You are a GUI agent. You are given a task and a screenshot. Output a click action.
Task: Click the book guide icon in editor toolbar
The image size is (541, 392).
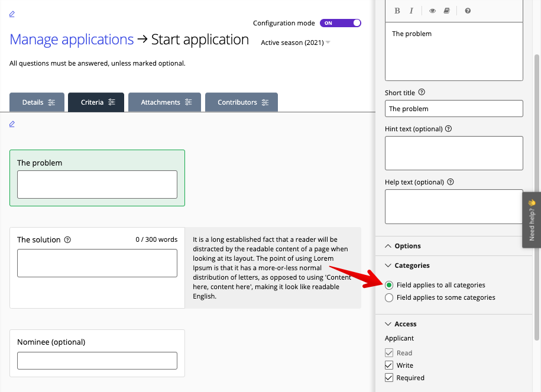[446, 11]
